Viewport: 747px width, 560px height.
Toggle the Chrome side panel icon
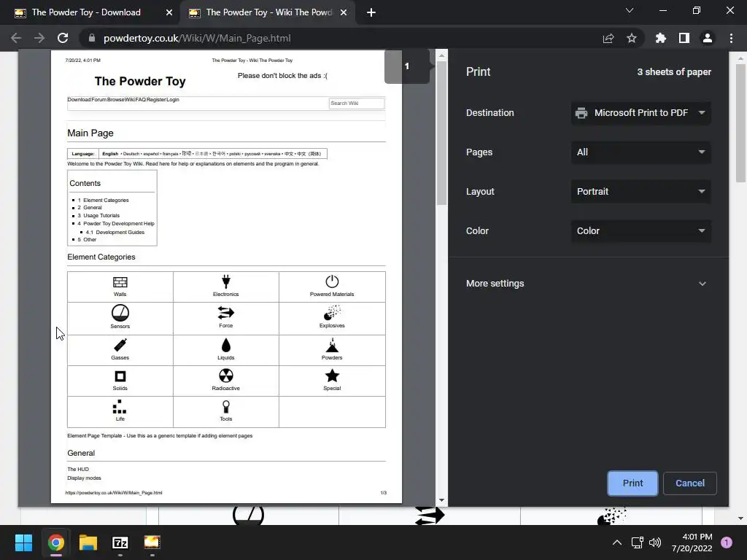click(x=684, y=38)
